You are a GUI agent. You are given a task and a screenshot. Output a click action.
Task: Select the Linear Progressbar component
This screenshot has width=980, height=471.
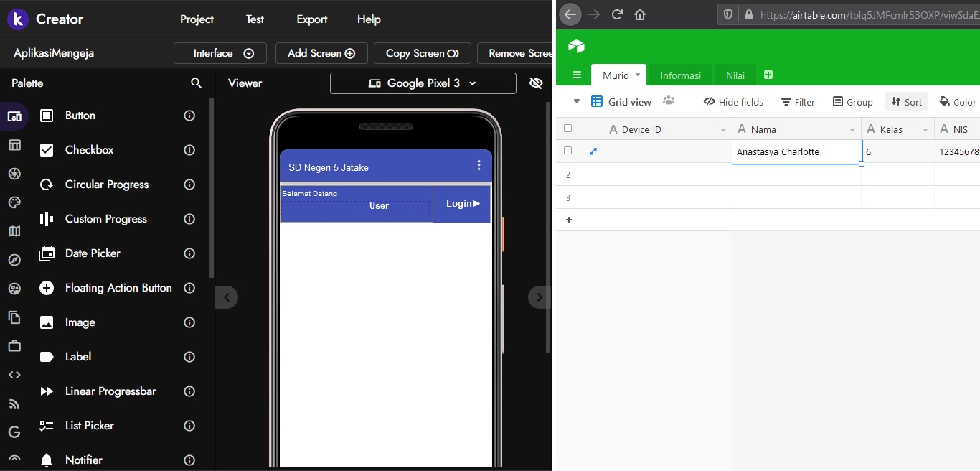pos(110,391)
